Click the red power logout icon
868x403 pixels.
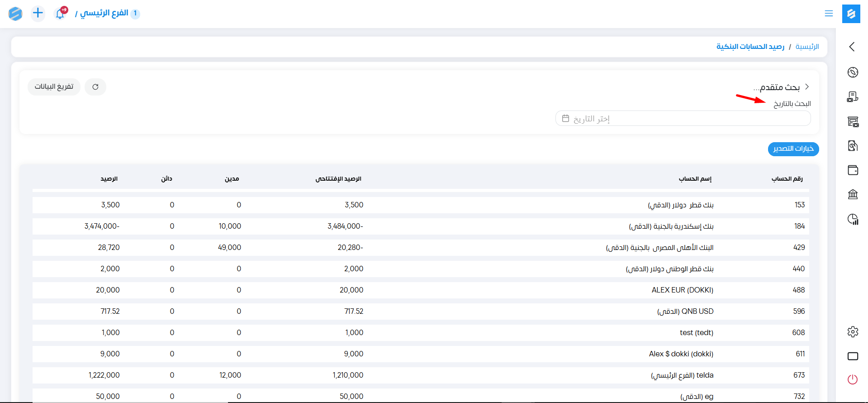(853, 379)
